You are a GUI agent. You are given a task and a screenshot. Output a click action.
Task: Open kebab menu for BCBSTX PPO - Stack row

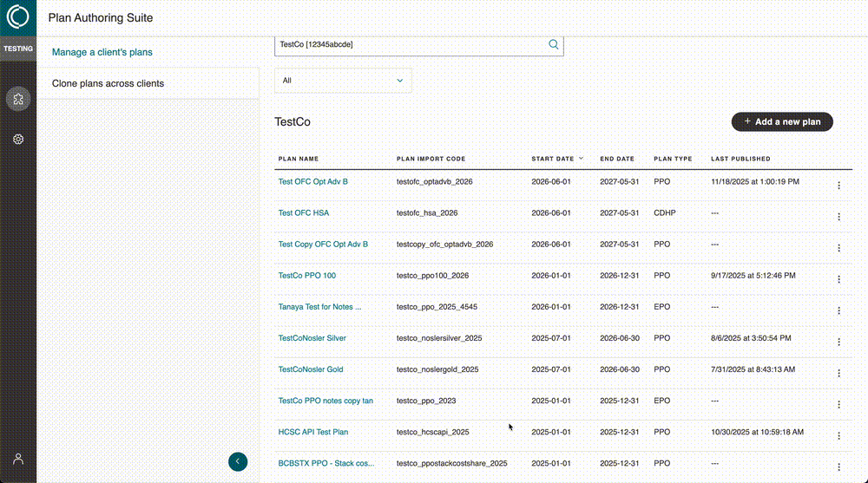[838, 467]
